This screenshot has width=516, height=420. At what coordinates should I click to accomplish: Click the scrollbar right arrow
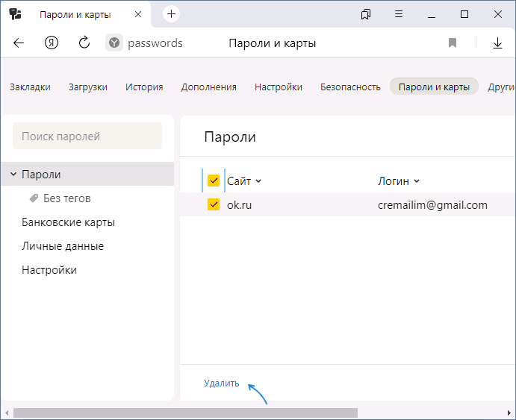pyautogui.click(x=509, y=413)
